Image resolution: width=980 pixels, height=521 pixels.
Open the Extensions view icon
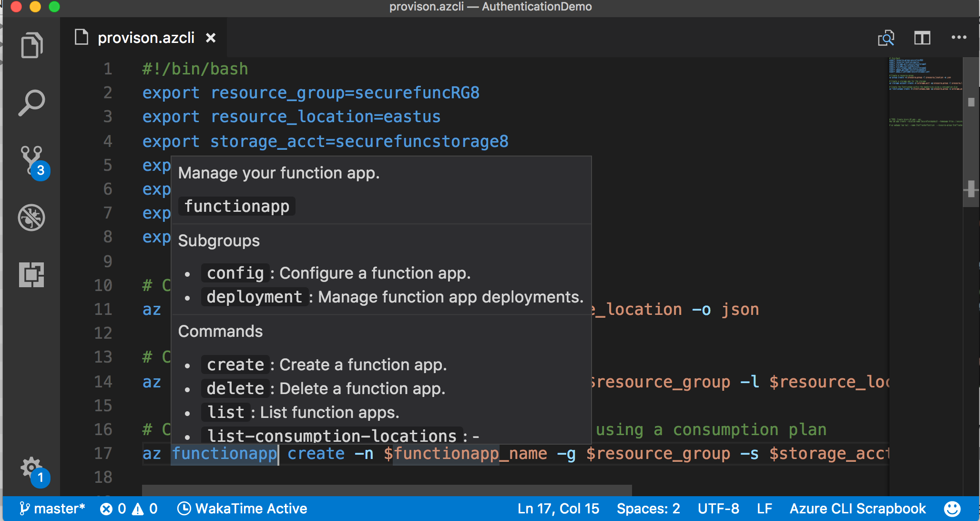[31, 275]
